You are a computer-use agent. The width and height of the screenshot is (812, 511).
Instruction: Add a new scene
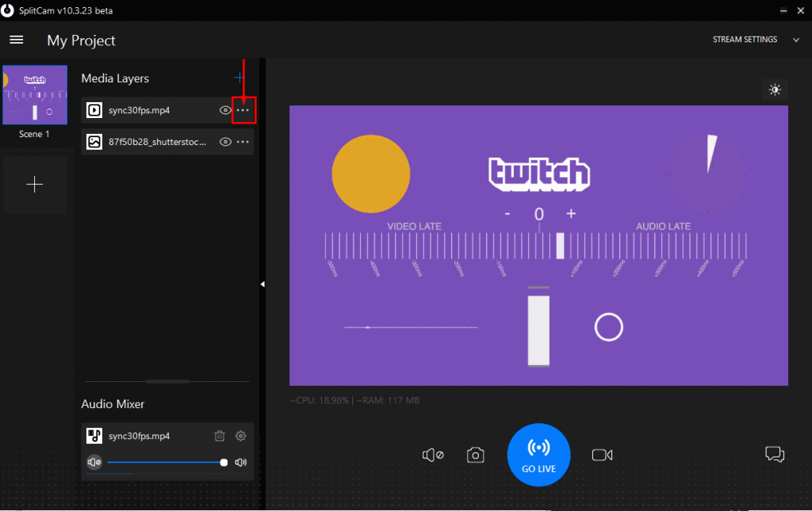pos(35,184)
